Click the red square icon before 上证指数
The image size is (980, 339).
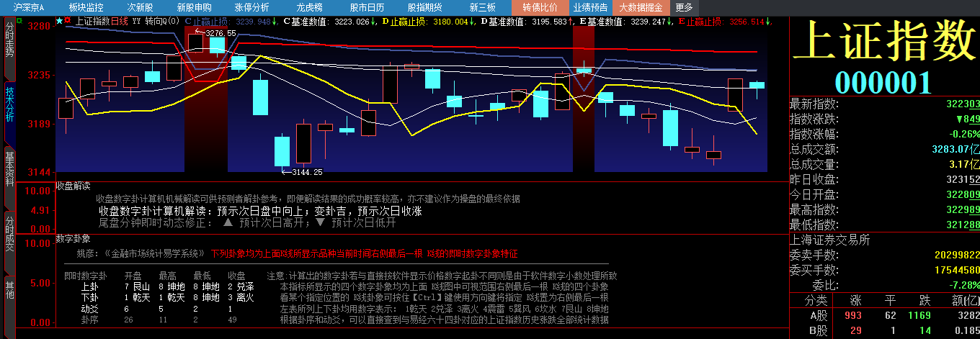point(68,21)
